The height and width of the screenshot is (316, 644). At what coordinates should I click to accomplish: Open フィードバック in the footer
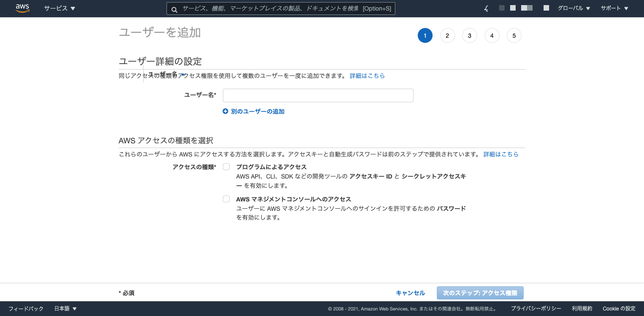(x=26, y=309)
